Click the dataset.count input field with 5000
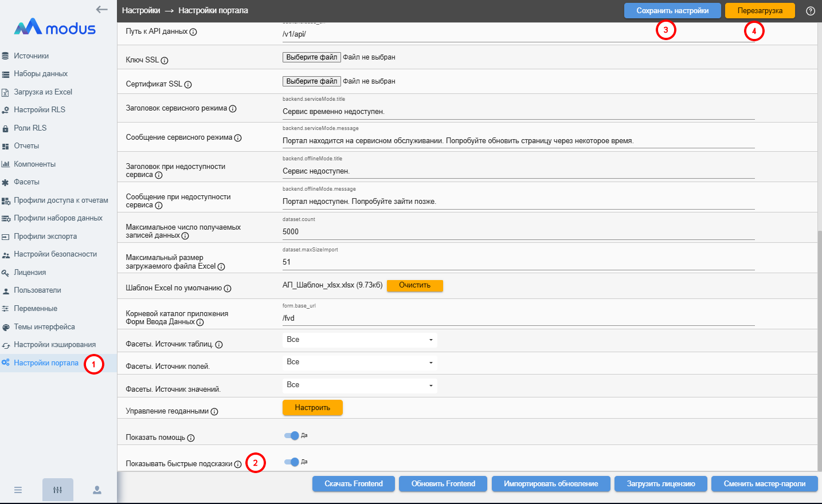Screen dimensions: 822x504 518,232
